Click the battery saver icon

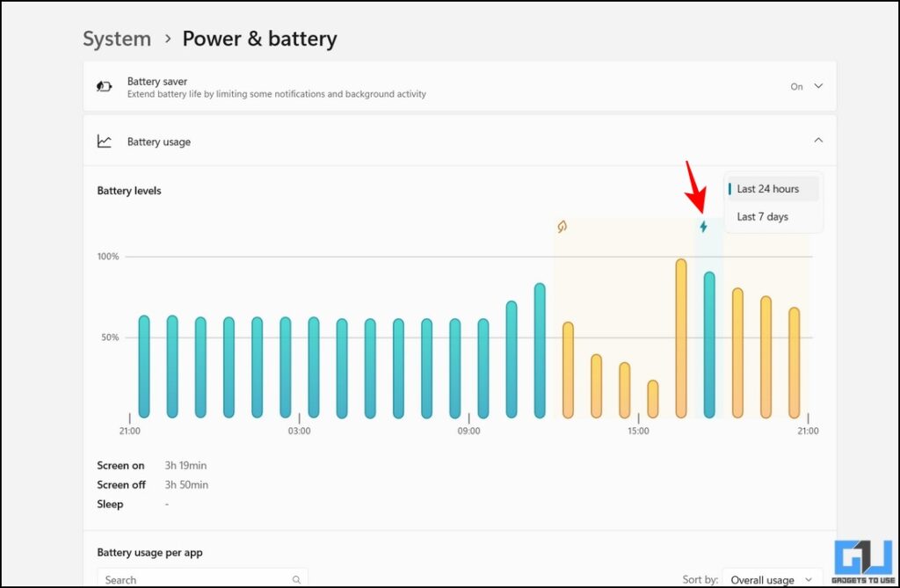coord(105,87)
